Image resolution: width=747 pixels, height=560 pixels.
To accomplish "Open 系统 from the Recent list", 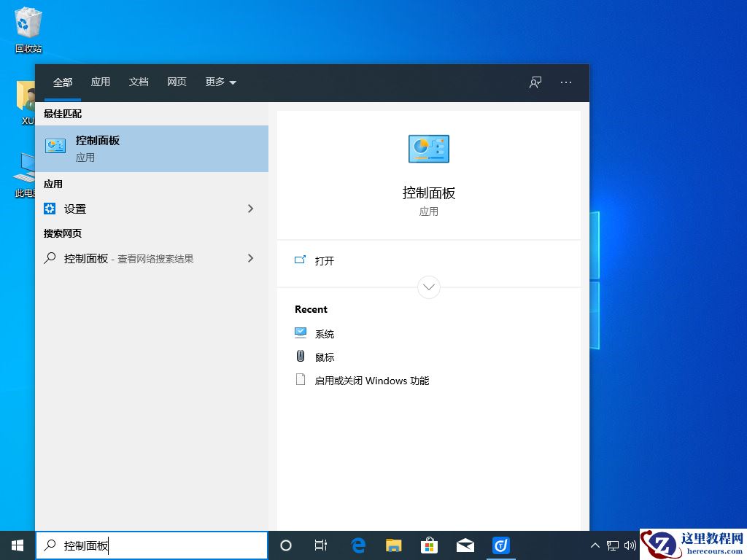I will coord(324,333).
